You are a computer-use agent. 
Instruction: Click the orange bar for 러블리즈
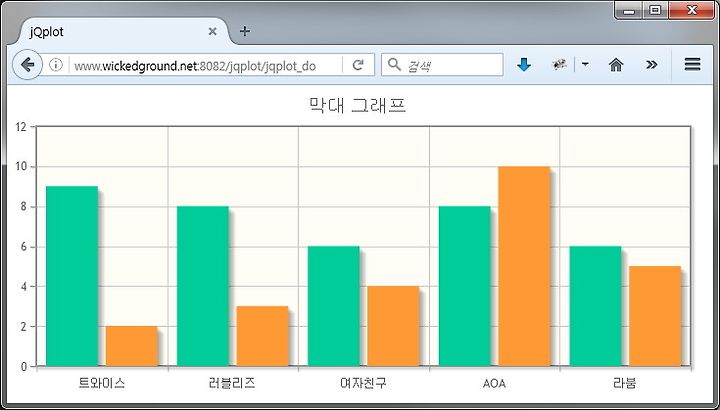pyautogui.click(x=263, y=337)
